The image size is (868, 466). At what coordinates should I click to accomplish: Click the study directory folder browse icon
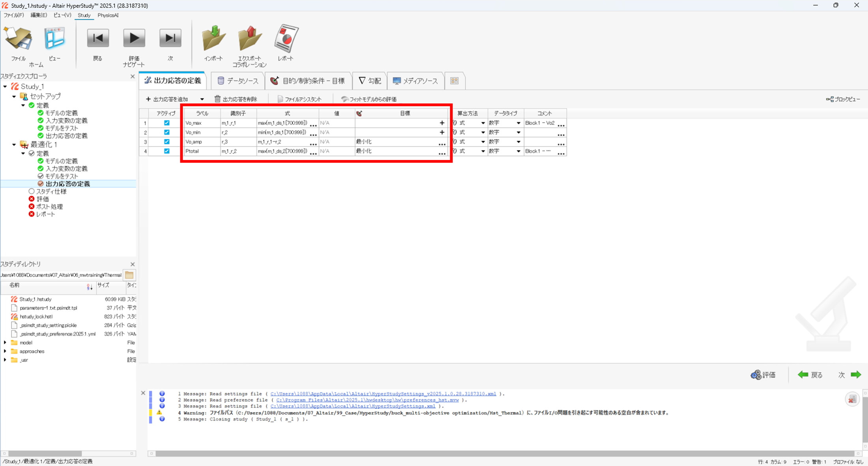point(129,275)
